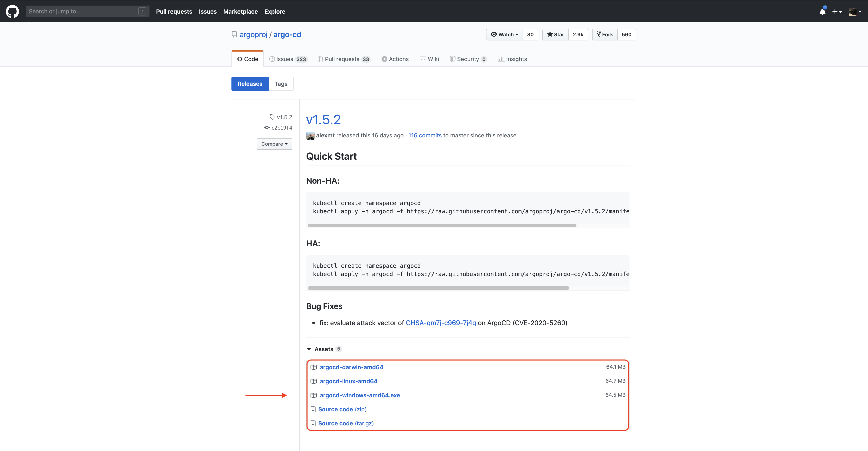Switch to the Tags tab

click(281, 84)
